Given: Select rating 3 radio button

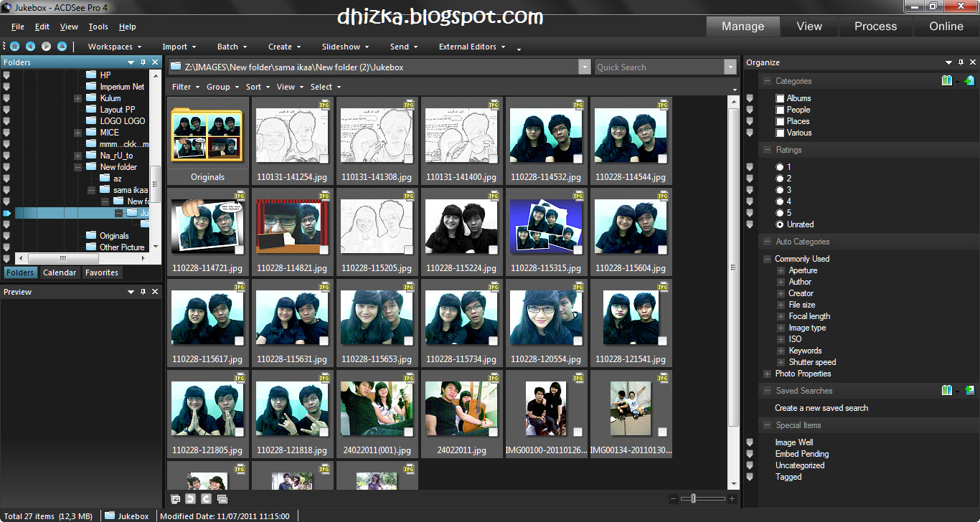Looking at the screenshot, I should click(x=780, y=190).
